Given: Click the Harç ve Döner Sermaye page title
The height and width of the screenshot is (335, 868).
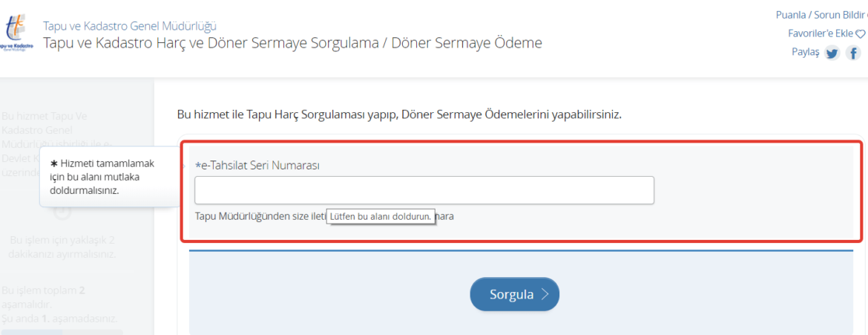Looking at the screenshot, I should click(x=292, y=43).
